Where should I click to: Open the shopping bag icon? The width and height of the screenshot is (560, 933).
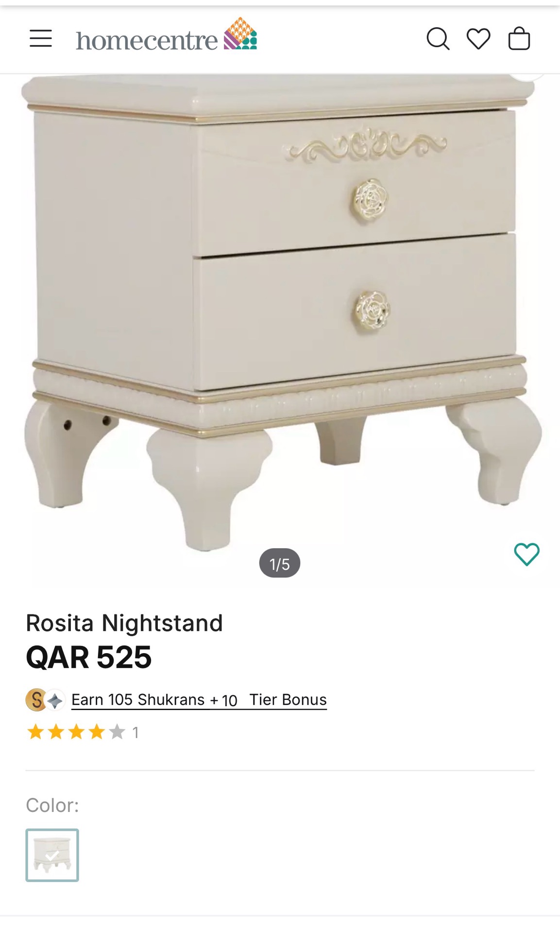(x=519, y=38)
